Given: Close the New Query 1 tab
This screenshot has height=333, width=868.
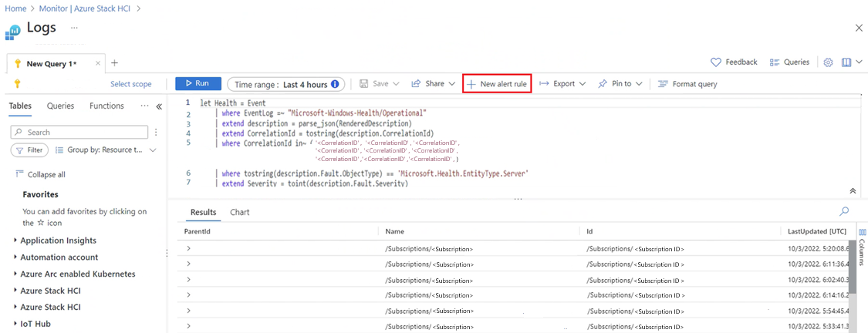Looking at the screenshot, I should pyautogui.click(x=98, y=64).
